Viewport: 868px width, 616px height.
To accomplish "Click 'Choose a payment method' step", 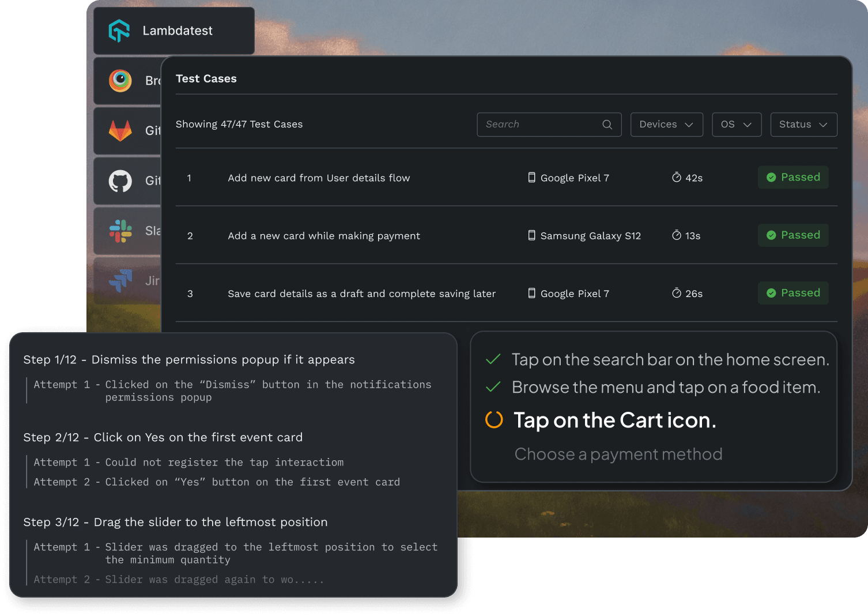I will pyautogui.click(x=618, y=455).
